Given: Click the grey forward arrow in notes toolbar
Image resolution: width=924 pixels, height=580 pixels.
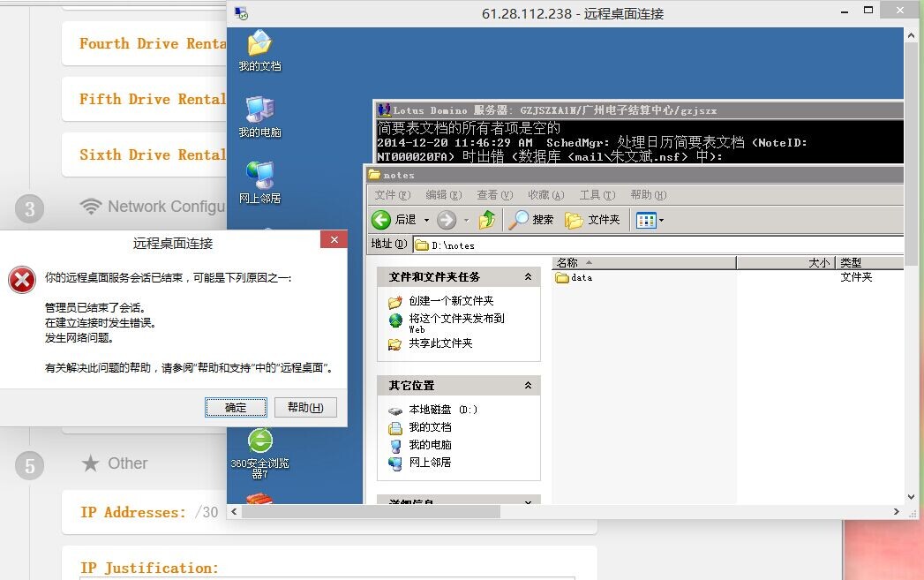Looking at the screenshot, I should (x=447, y=220).
